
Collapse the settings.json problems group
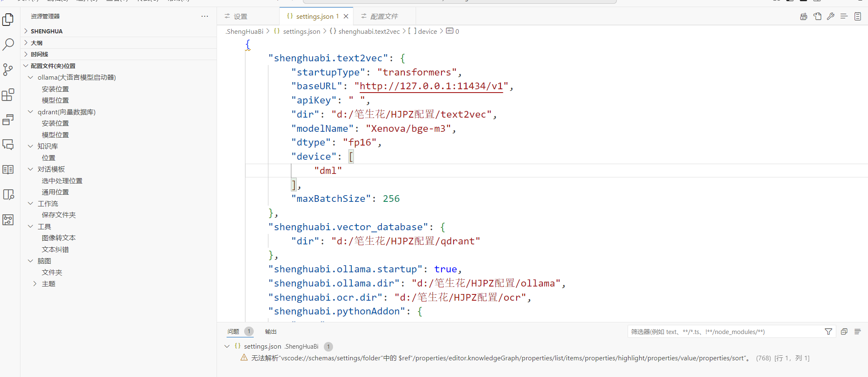227,346
